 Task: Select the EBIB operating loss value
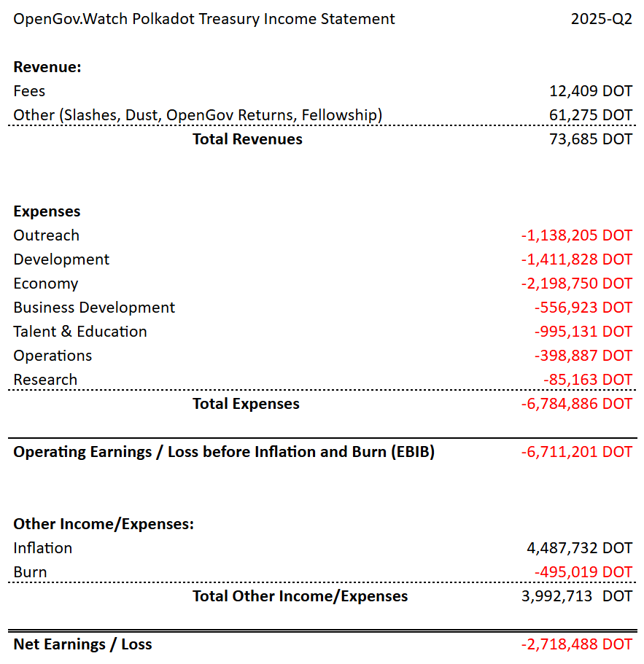pyautogui.click(x=576, y=452)
